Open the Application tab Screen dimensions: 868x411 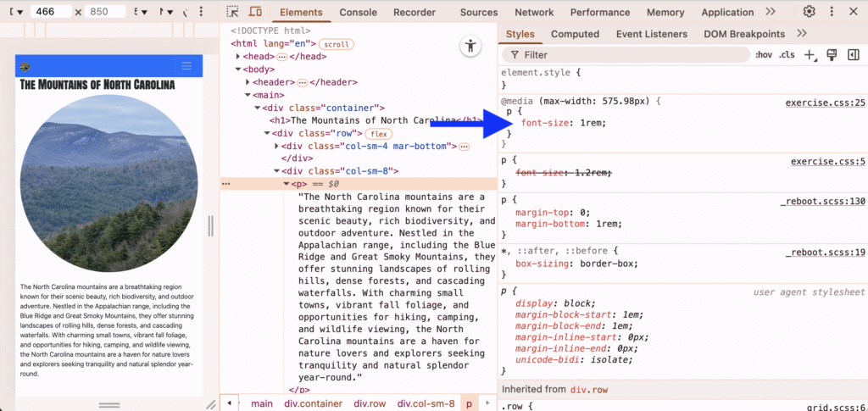pyautogui.click(x=727, y=12)
